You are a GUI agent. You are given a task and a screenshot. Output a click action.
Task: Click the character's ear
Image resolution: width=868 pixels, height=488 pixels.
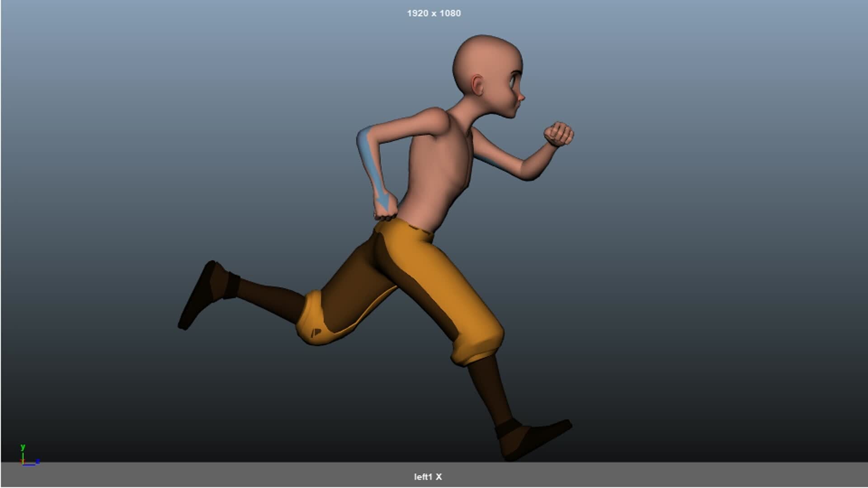[x=478, y=85]
